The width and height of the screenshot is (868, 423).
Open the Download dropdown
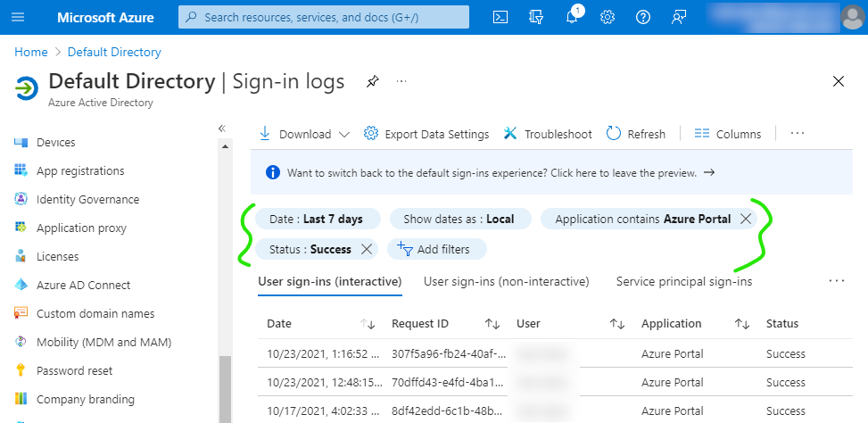(304, 134)
